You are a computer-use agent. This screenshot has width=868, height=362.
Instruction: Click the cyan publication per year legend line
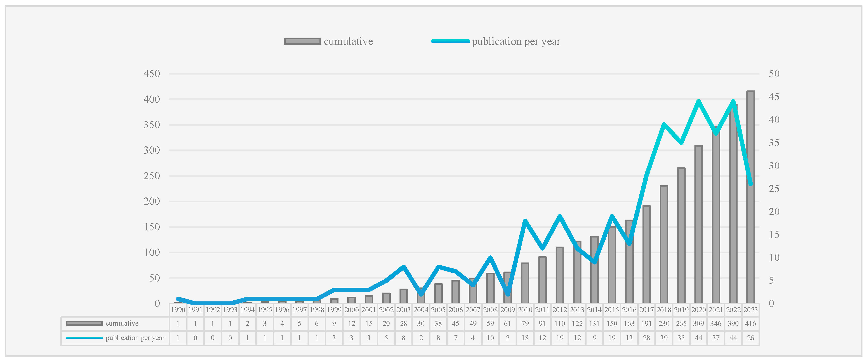point(451,41)
